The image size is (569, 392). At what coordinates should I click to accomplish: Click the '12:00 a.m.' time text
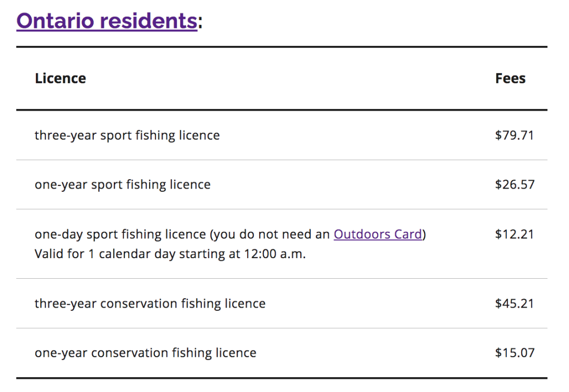pos(274,254)
